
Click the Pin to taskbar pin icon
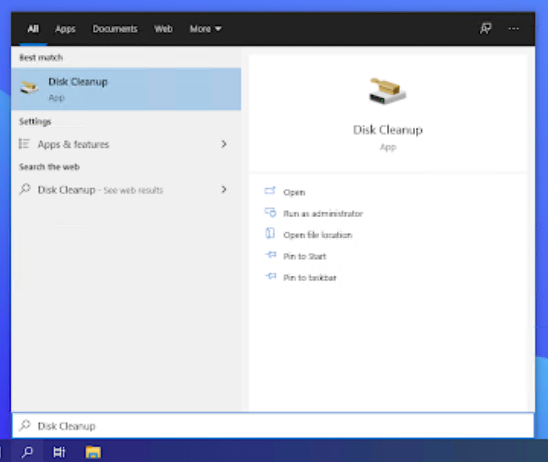(x=271, y=276)
